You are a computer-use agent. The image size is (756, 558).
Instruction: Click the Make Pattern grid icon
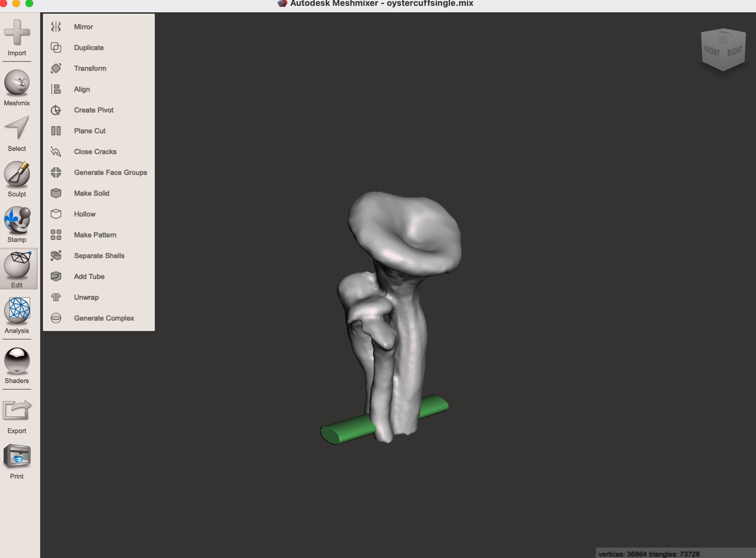pyautogui.click(x=56, y=235)
